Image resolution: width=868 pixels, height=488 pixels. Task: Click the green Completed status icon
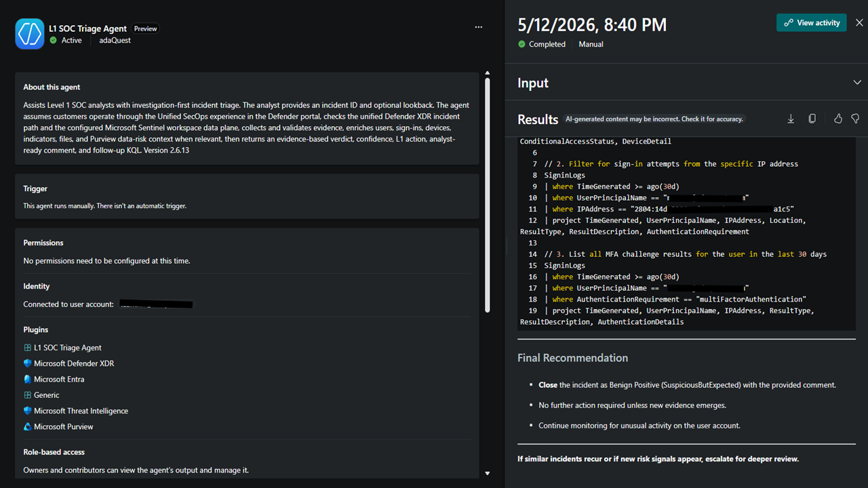click(521, 44)
